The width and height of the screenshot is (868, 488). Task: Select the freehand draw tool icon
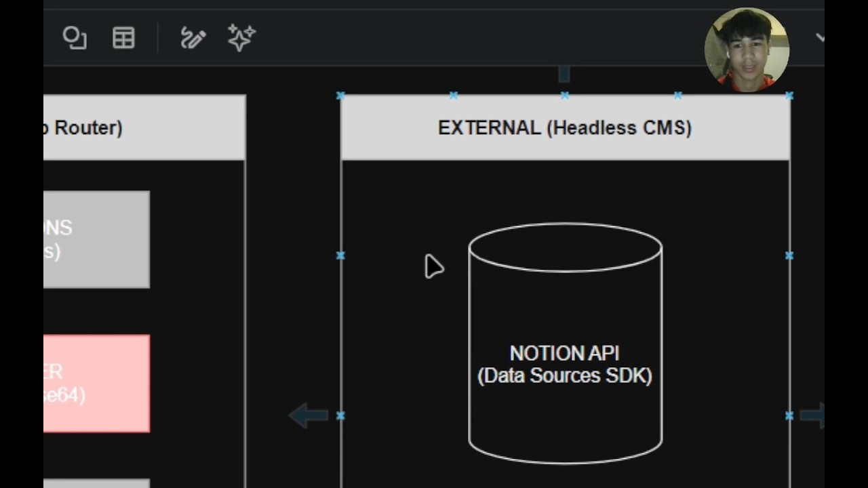[193, 38]
